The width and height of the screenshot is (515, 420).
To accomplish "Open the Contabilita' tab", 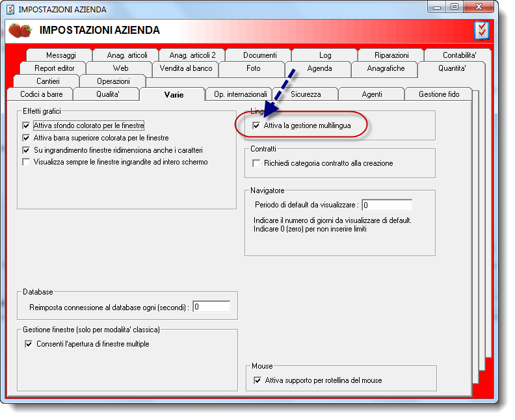I will click(x=459, y=55).
